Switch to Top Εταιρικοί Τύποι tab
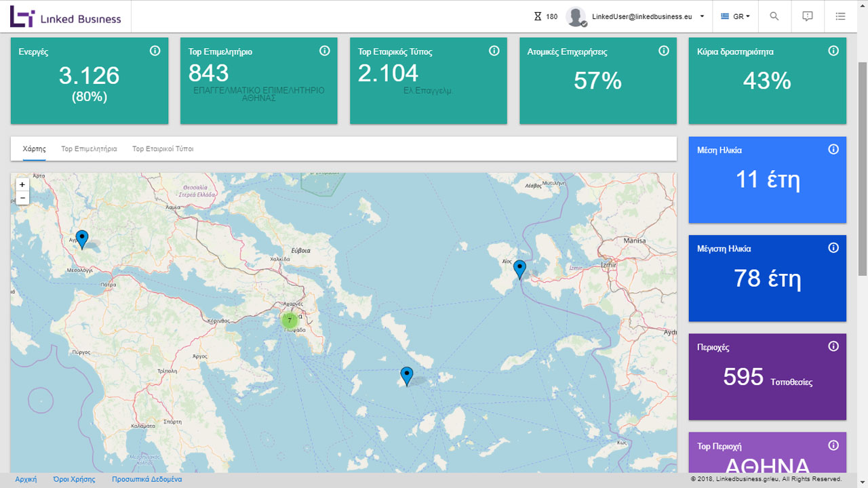Screen dimensions: 868x488 coord(163,148)
